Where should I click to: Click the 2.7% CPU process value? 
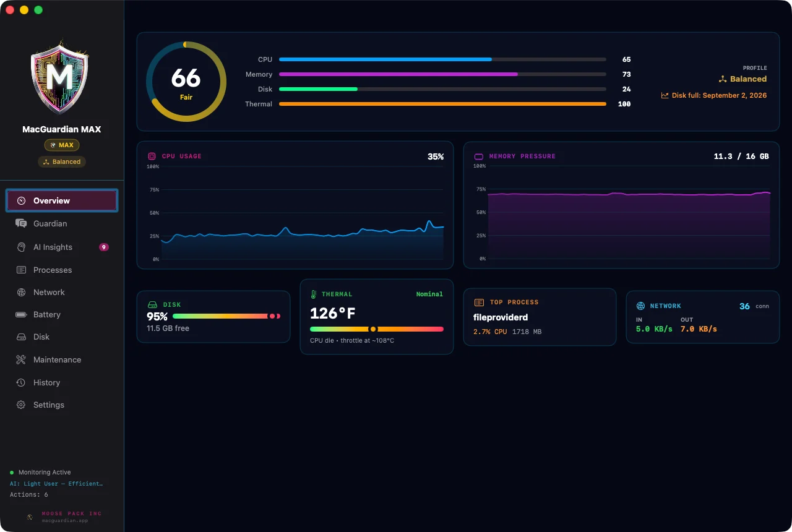[x=490, y=332]
